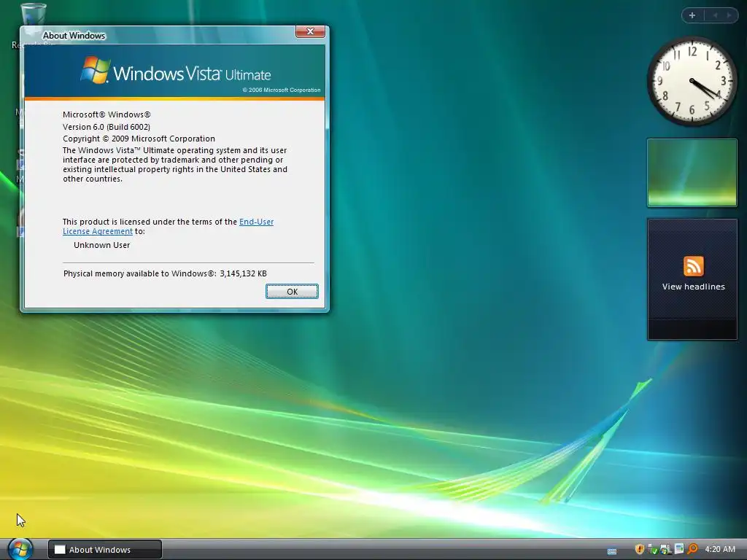
Task: Click the Windows Security Center shield tray icon
Action: click(640, 549)
